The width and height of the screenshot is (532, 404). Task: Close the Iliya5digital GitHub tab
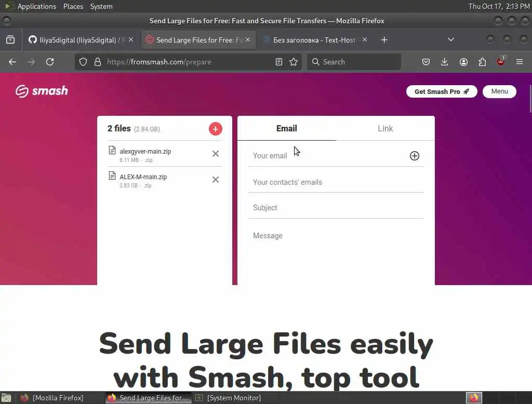[x=131, y=39]
